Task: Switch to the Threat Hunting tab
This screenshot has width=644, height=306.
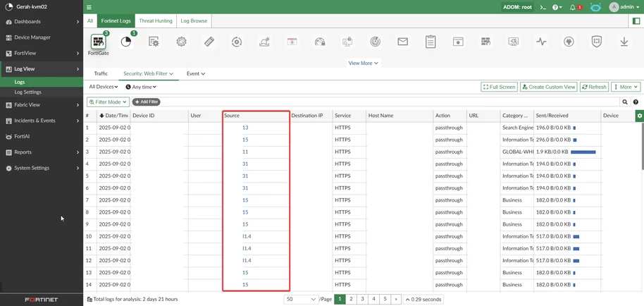Action: tap(156, 20)
